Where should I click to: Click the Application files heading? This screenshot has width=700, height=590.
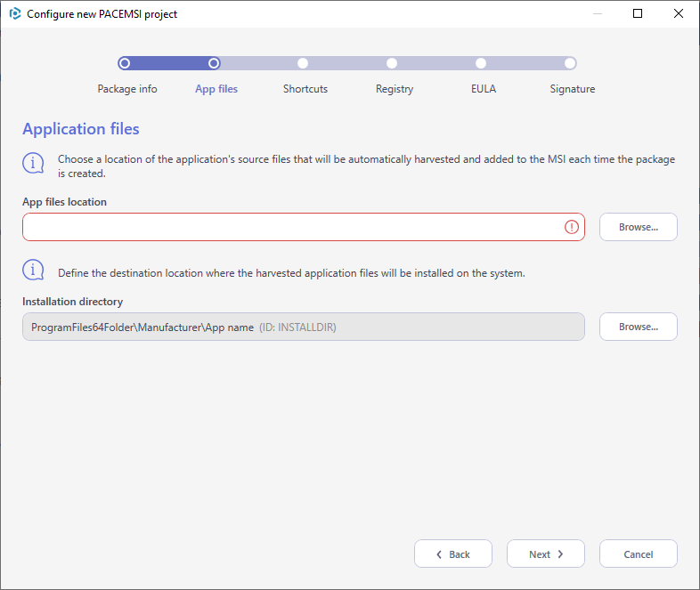(x=81, y=129)
